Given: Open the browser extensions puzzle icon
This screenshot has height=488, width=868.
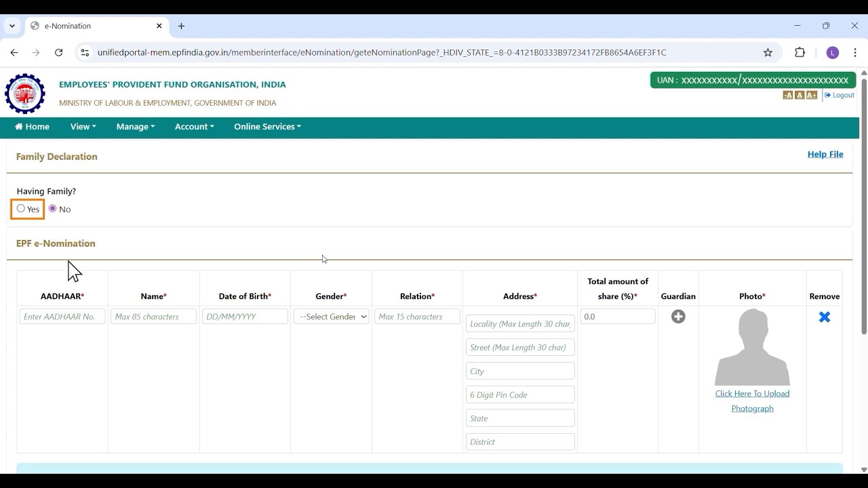Looking at the screenshot, I should pos(800,52).
